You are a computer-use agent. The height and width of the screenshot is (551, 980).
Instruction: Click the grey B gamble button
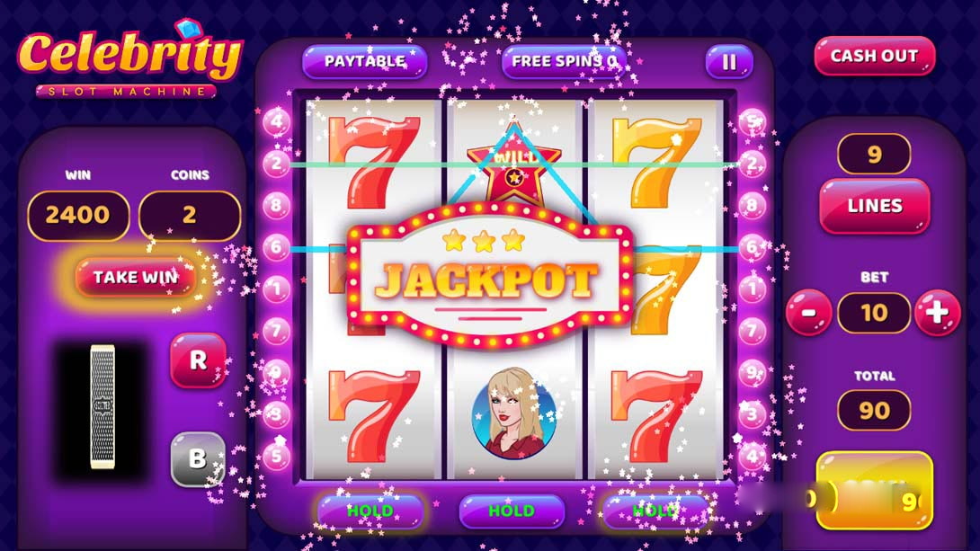tap(198, 459)
